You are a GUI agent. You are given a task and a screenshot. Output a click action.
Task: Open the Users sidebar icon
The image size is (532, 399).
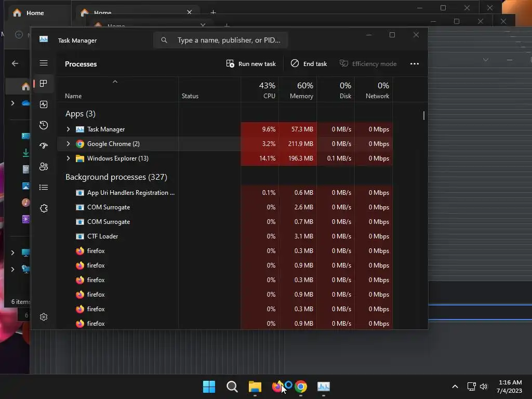click(x=44, y=167)
